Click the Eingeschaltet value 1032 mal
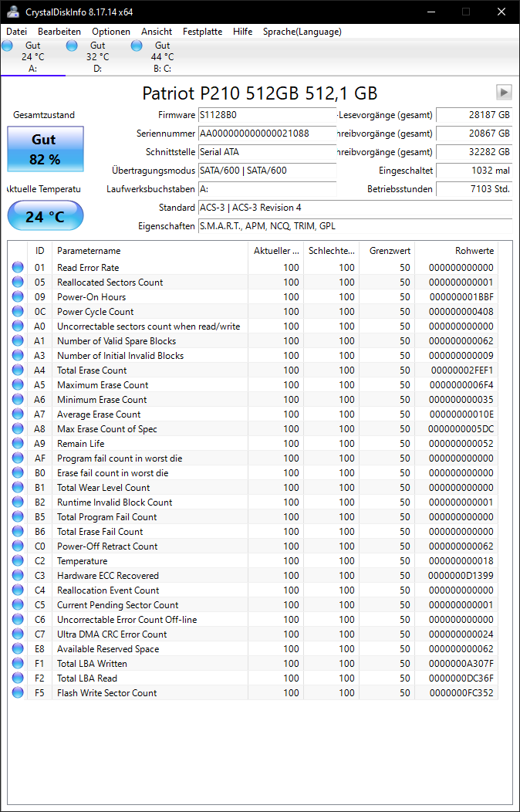Image resolution: width=520 pixels, height=812 pixels. coord(474,171)
